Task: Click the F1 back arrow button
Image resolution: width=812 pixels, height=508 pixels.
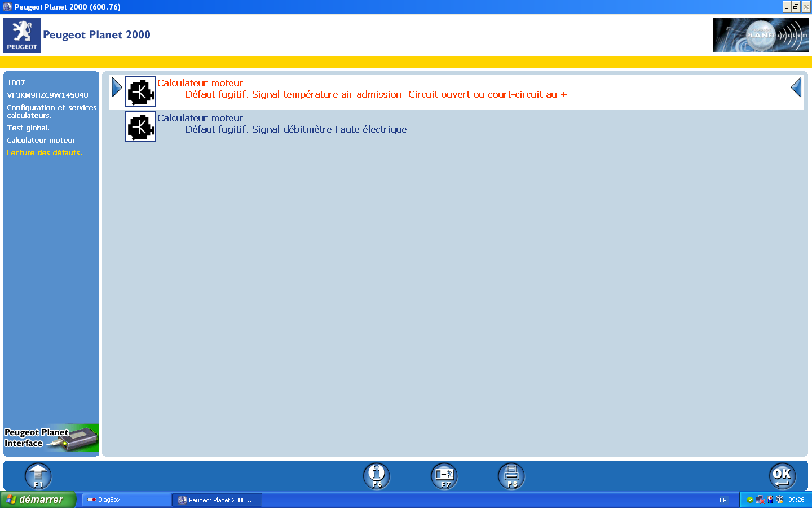Action: (38, 476)
